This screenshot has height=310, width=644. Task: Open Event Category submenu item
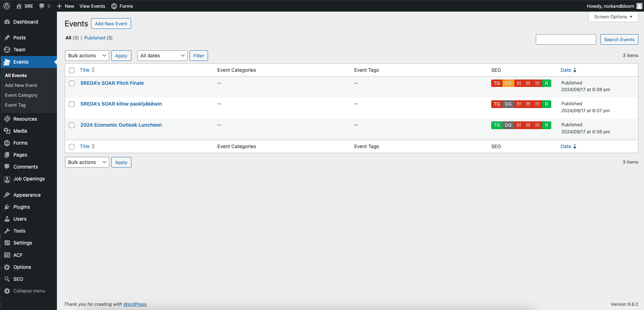(x=21, y=95)
